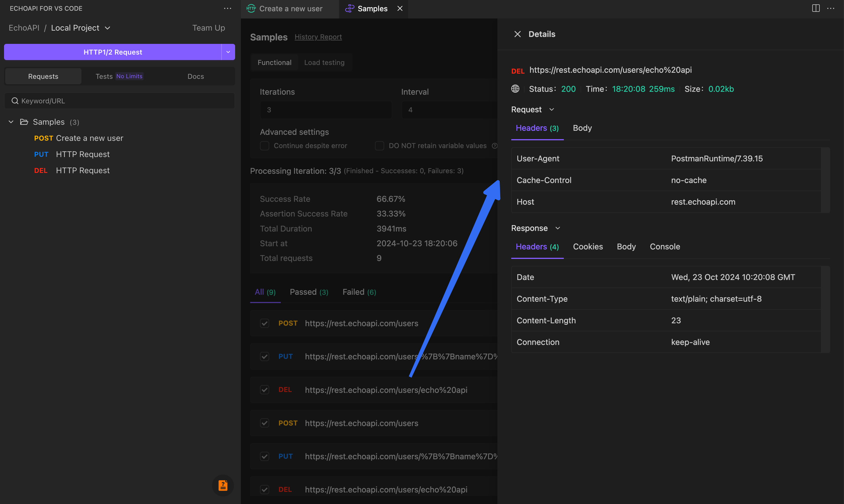This screenshot has width=844, height=504.
Task: Click the Team Up link
Action: (209, 28)
